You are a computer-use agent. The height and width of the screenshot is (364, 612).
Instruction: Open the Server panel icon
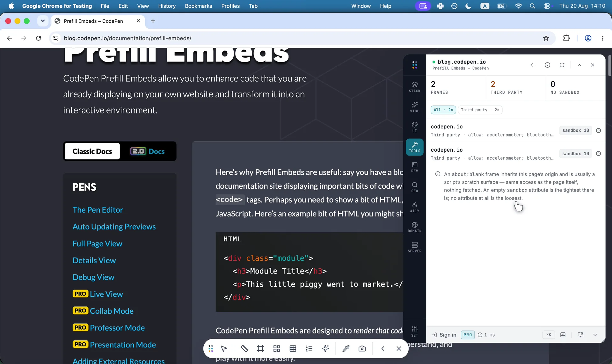click(x=414, y=247)
